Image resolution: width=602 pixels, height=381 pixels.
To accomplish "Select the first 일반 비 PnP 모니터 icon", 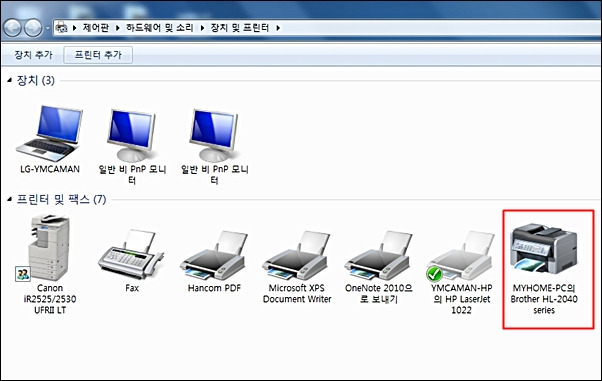I will point(132,135).
